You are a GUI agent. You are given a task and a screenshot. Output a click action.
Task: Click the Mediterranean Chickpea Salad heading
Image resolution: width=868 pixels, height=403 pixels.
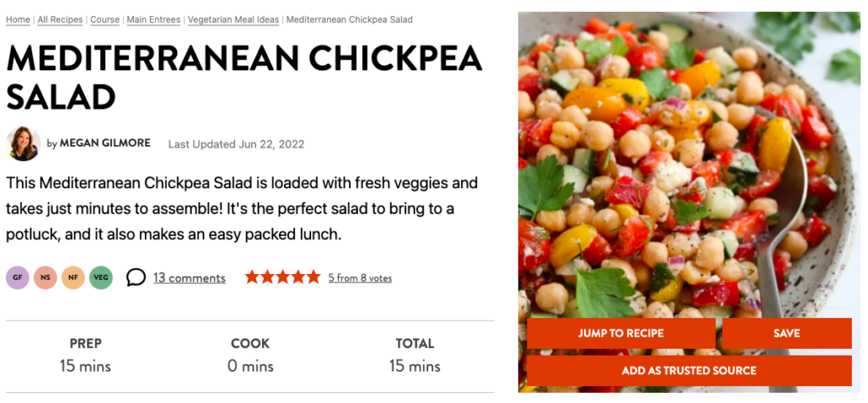[x=244, y=76]
